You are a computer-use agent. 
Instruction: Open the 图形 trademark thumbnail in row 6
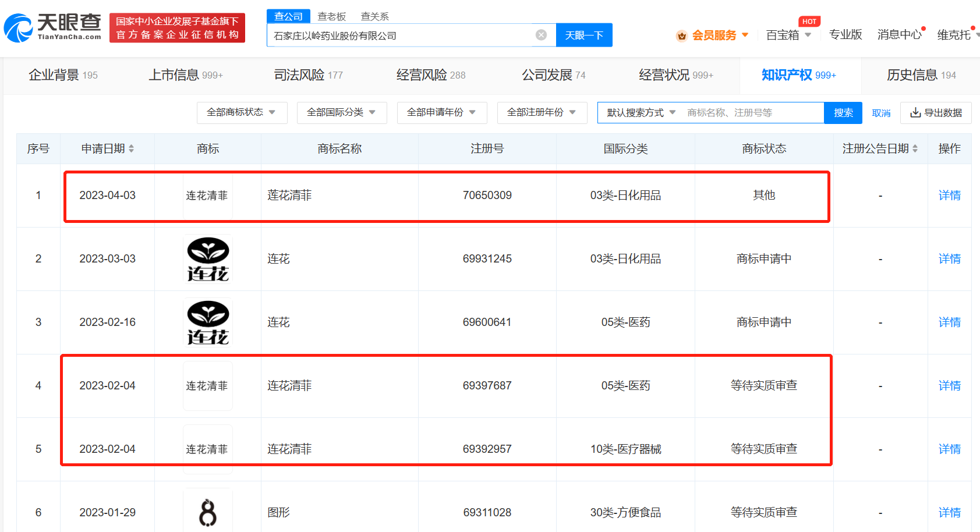point(208,512)
